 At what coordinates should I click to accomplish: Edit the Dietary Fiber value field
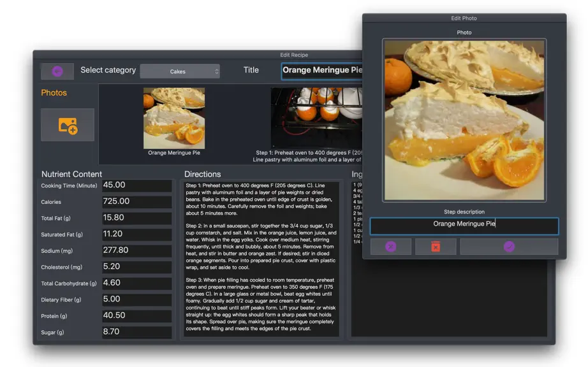(x=137, y=299)
